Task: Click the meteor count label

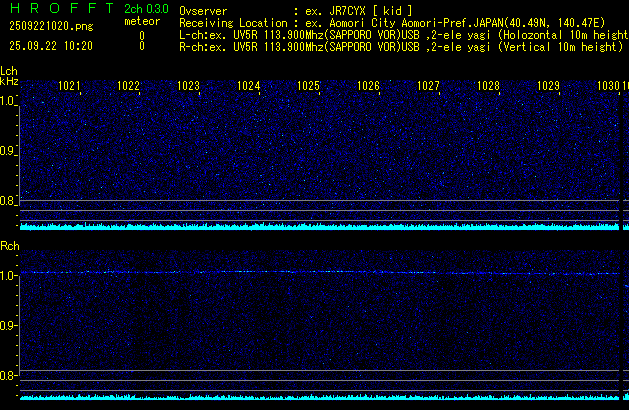Action: pyautogui.click(x=141, y=21)
